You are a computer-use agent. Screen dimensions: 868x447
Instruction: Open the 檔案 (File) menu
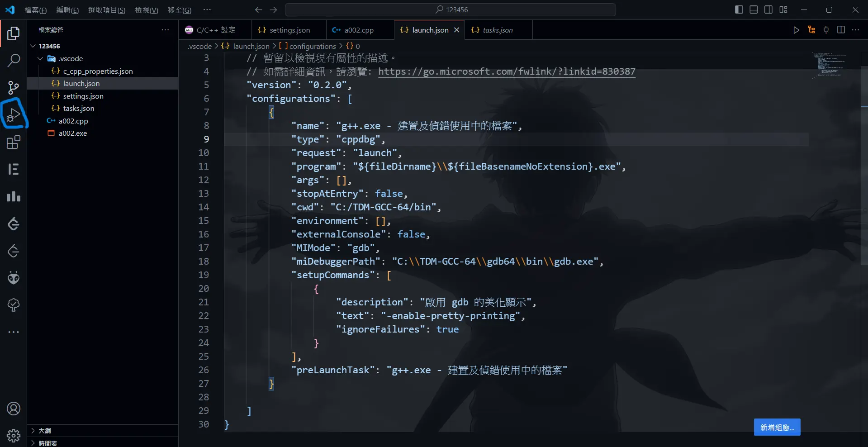pyautogui.click(x=35, y=10)
